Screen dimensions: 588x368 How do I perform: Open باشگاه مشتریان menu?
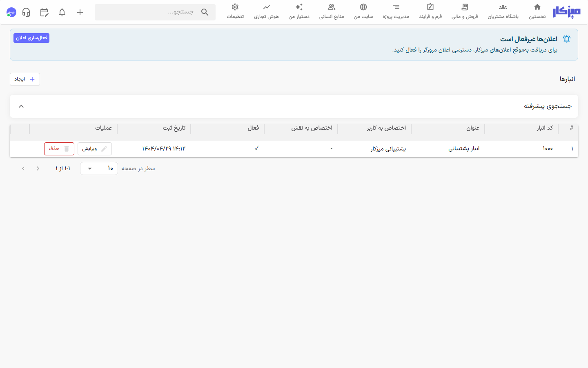tap(503, 11)
